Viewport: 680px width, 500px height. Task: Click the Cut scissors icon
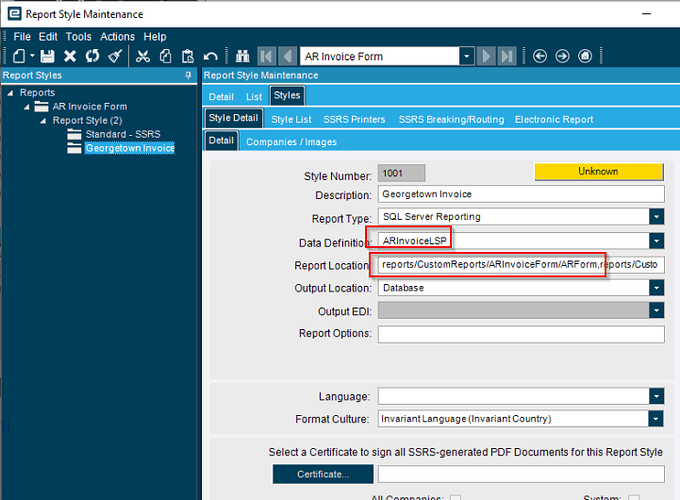[143, 56]
